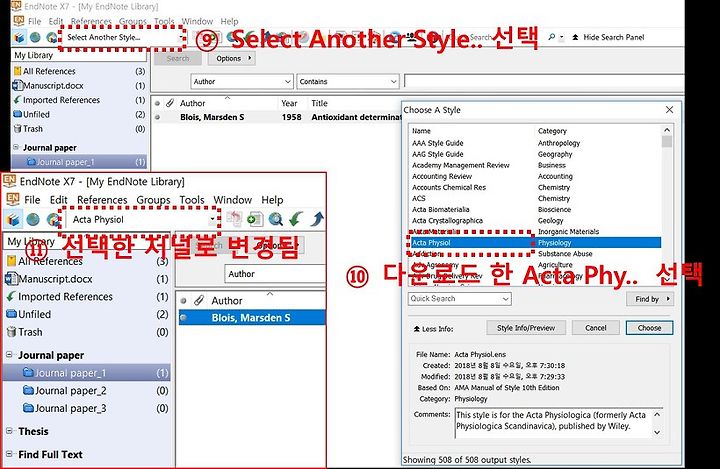
Task: Open Tools menu in lower window
Action: point(192,200)
